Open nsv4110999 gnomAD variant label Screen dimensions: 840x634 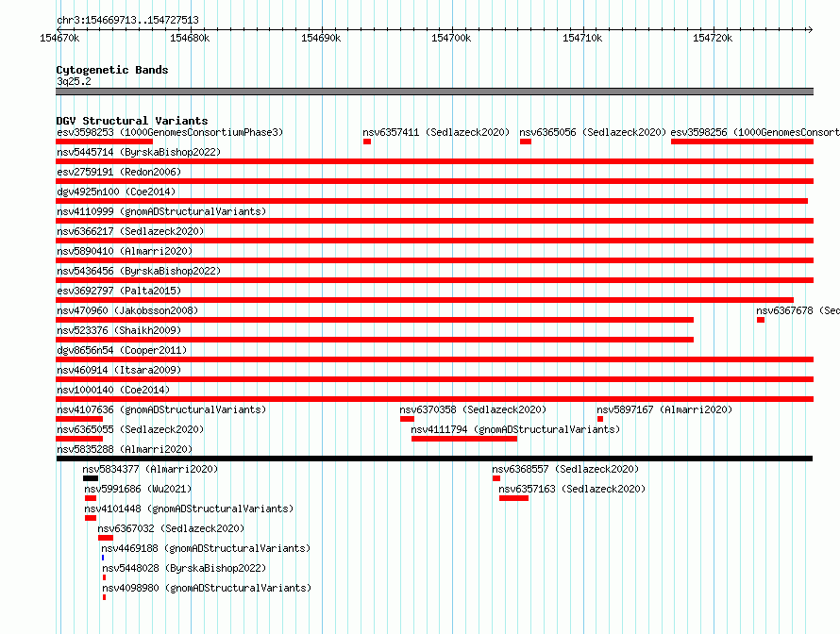[x=161, y=211]
